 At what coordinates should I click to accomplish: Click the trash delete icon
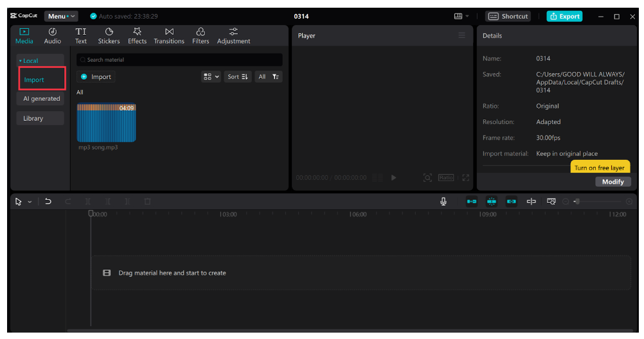147,202
